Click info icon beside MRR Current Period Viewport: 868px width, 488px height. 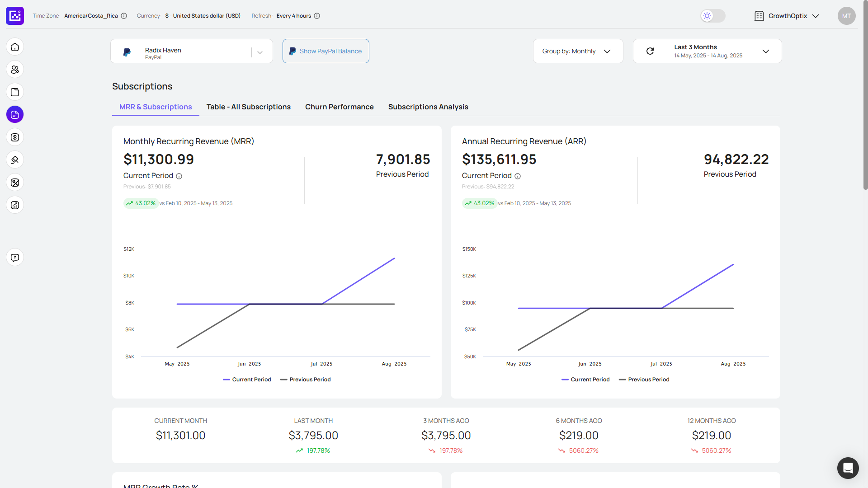179,176
